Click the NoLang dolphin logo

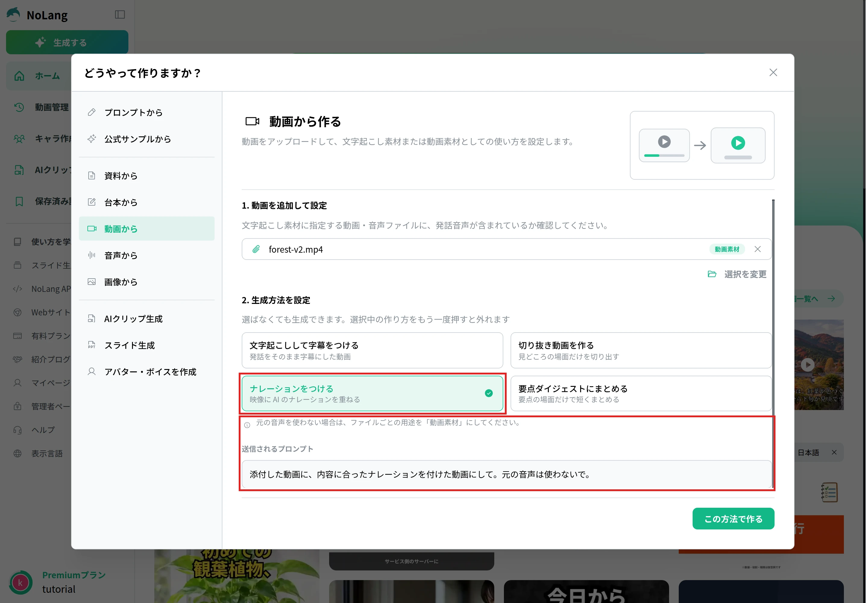click(14, 15)
